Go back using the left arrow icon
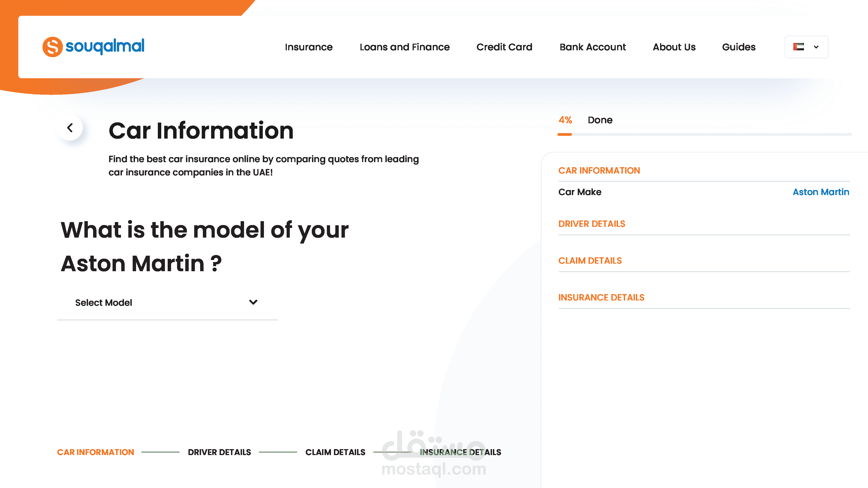Screen dimensions: 868x488 (x=70, y=128)
